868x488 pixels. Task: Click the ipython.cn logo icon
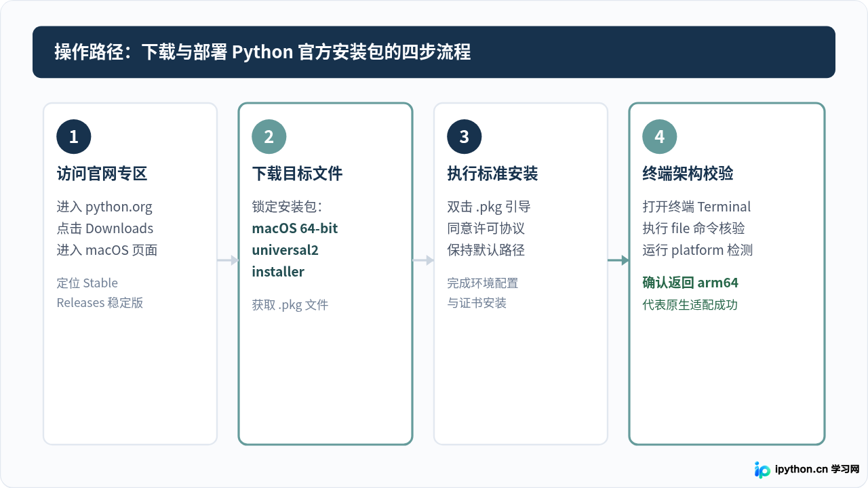pyautogui.click(x=762, y=470)
